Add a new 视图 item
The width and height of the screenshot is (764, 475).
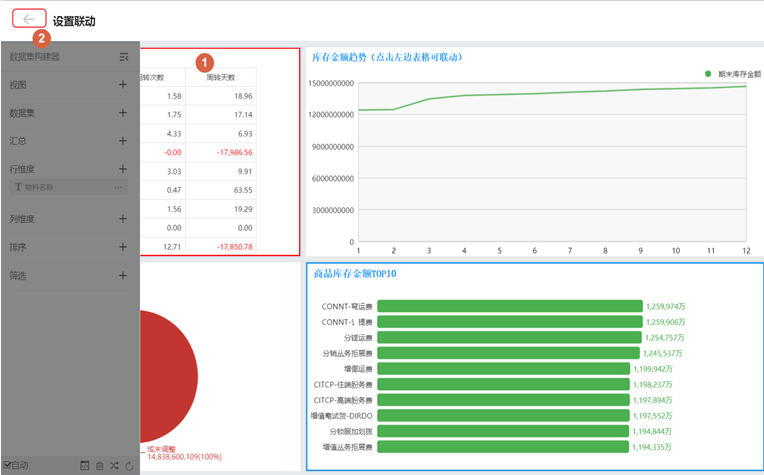point(123,85)
